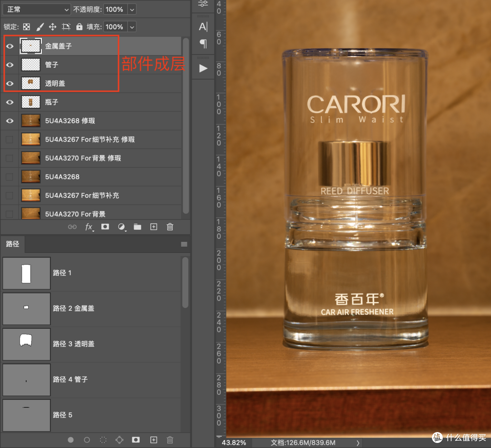Click the fill 100% value field
The width and height of the screenshot is (491, 448).
tap(115, 27)
